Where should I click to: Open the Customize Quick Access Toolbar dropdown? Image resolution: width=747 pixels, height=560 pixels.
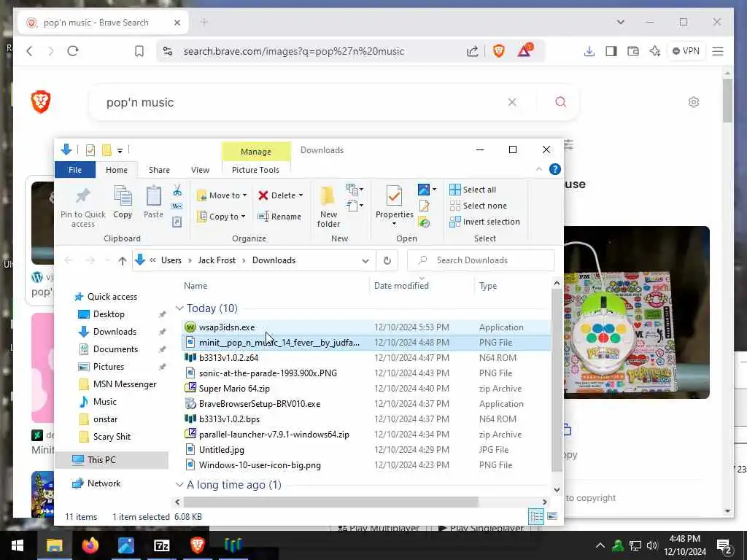click(120, 151)
